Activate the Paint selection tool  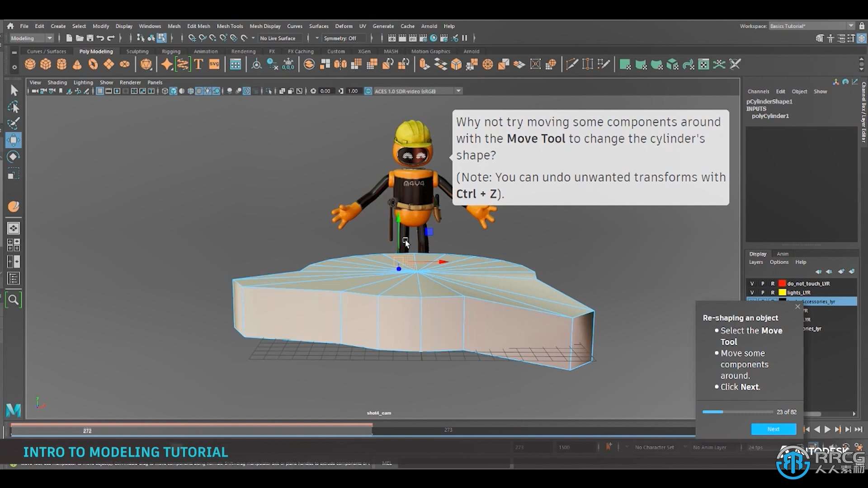14,123
